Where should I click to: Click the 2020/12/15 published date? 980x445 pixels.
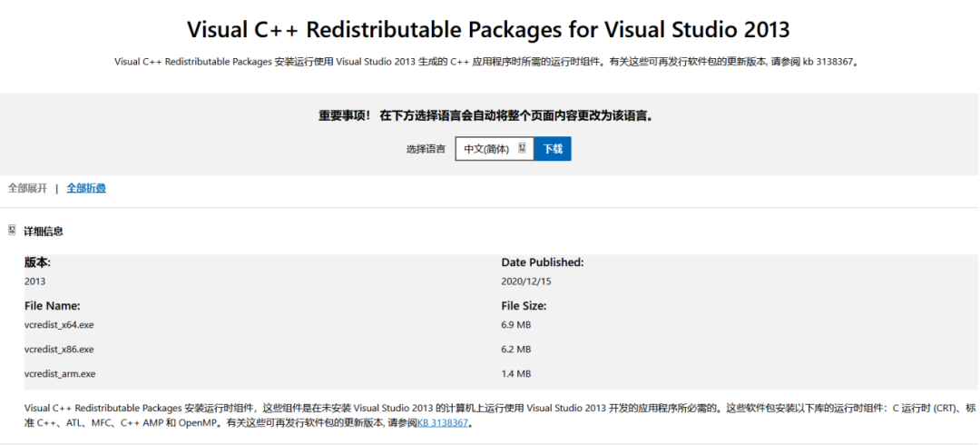coord(526,281)
